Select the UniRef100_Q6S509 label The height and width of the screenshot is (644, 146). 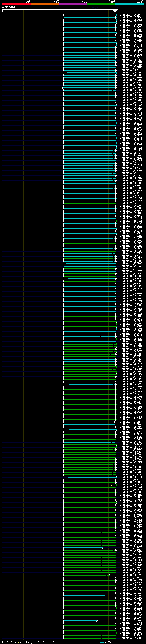tap(131, 324)
